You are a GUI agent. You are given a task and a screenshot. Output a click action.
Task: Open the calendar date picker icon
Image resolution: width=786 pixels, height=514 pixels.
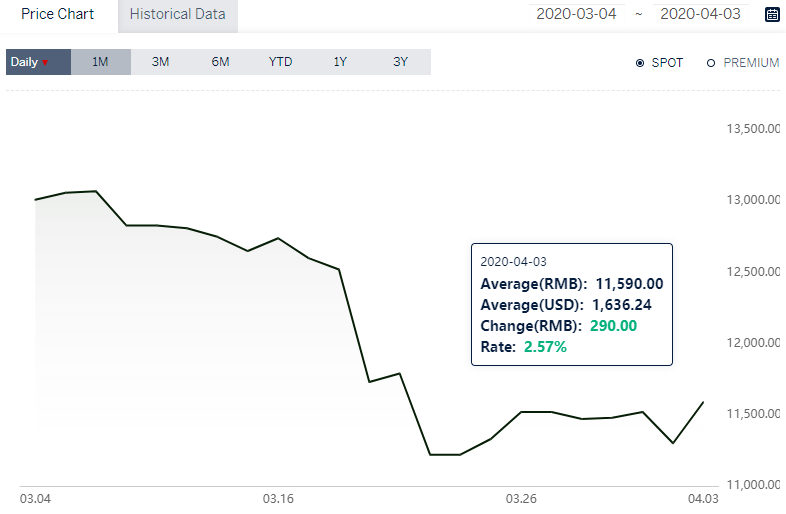click(x=772, y=14)
